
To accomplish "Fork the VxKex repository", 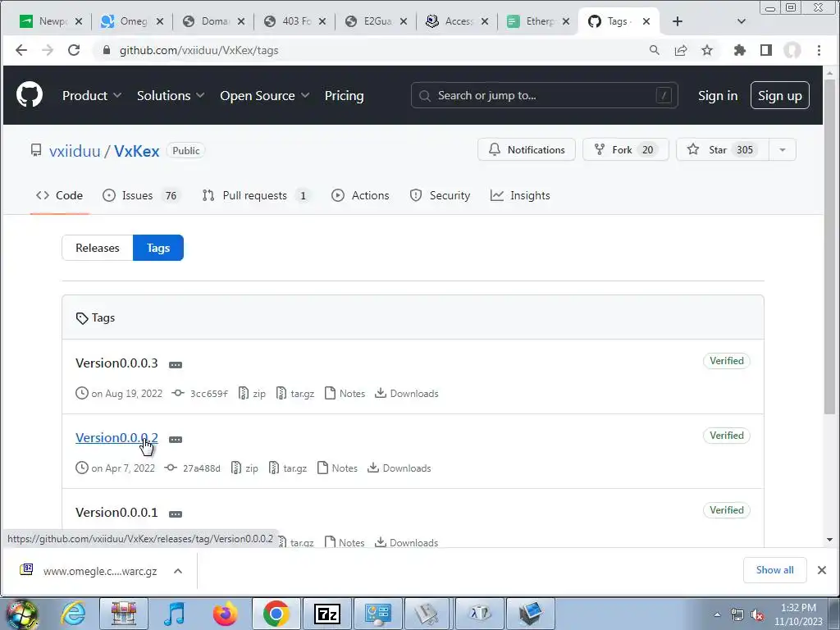I will [625, 150].
